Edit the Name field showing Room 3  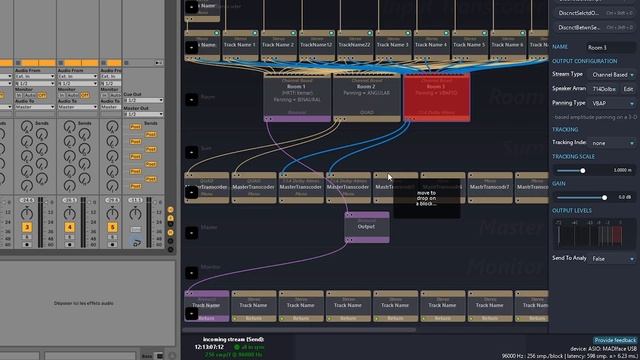coord(610,47)
